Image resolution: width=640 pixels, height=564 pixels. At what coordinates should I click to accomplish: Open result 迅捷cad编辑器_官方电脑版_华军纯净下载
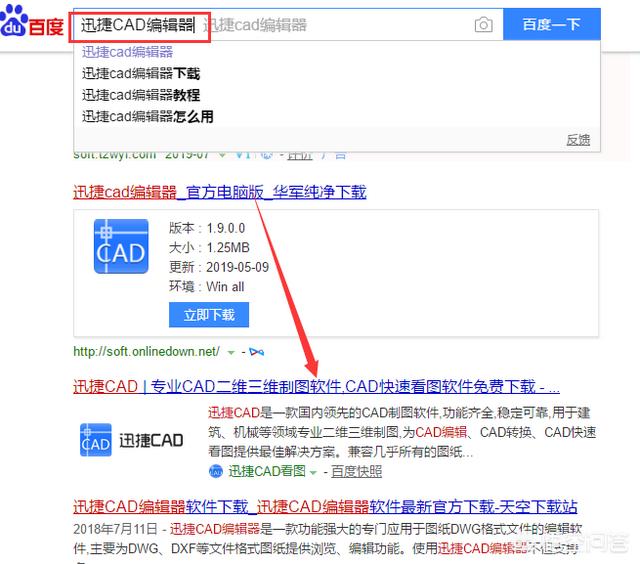tap(220, 192)
